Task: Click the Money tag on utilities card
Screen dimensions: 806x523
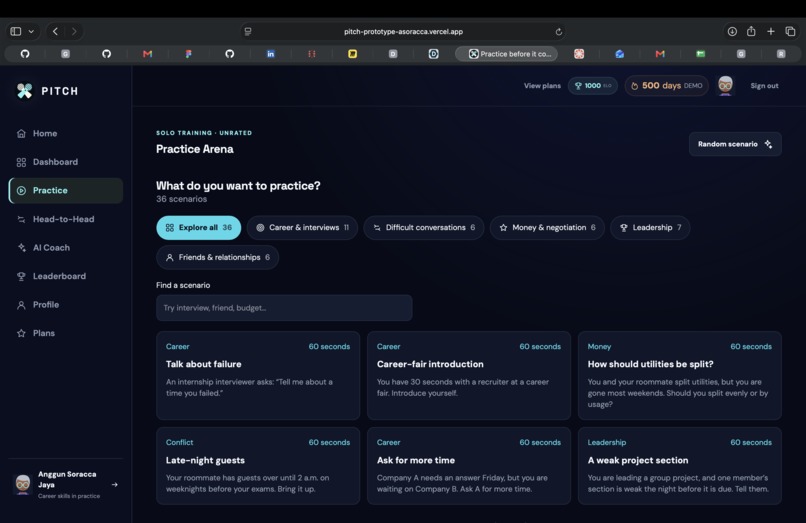Action: pos(599,347)
